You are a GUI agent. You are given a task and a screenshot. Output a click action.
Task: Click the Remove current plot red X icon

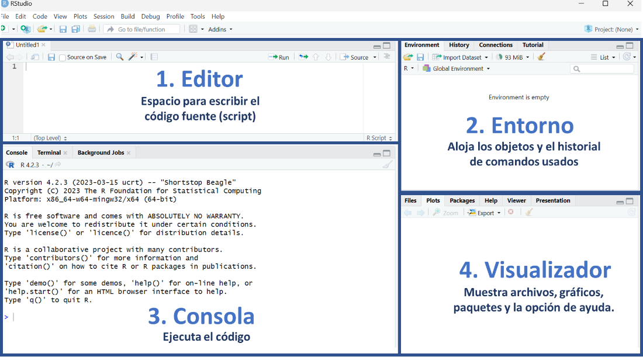511,212
